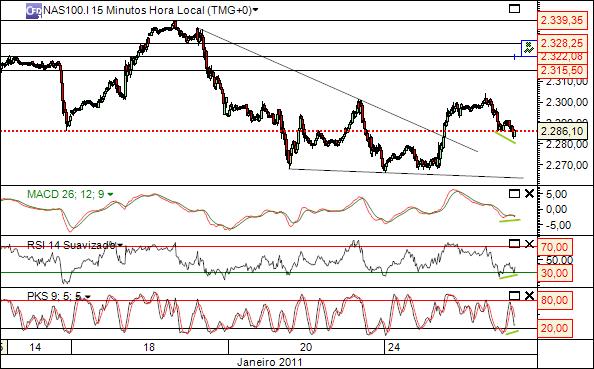Image resolution: width=594 pixels, height=369 pixels.
Task: Click the RSI 14 Suavizado indicator title
Action: (x=71, y=245)
